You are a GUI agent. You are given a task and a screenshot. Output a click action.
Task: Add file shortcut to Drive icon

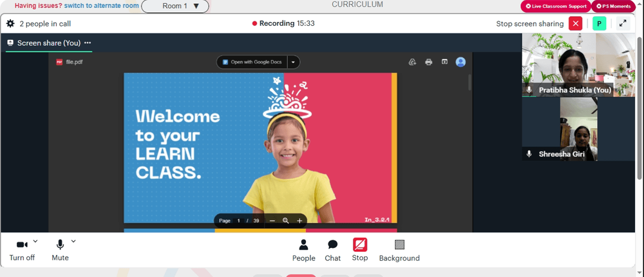point(412,62)
